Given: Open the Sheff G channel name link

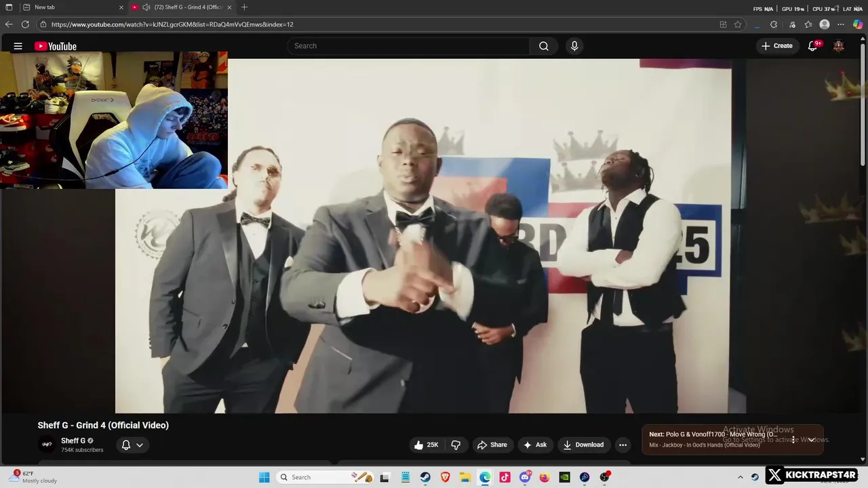Looking at the screenshot, I should 73,441.
